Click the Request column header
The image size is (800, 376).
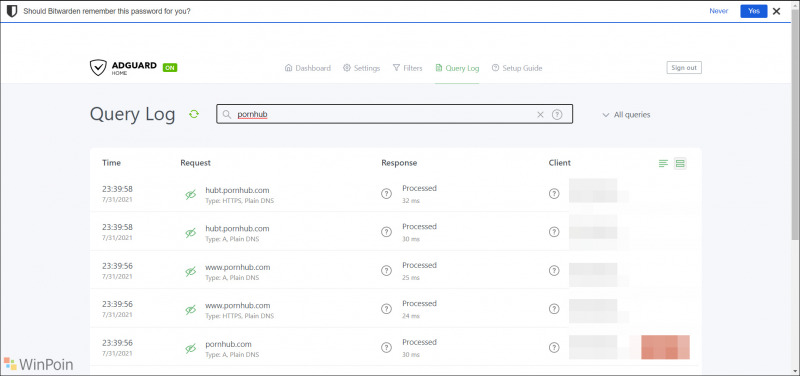pos(195,163)
